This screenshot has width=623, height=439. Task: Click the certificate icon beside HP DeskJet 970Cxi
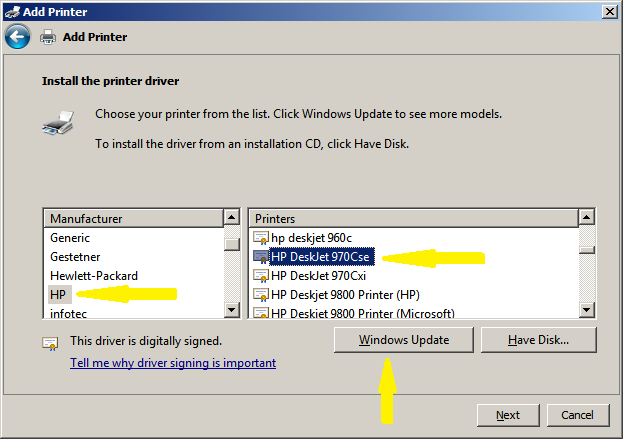tap(261, 276)
